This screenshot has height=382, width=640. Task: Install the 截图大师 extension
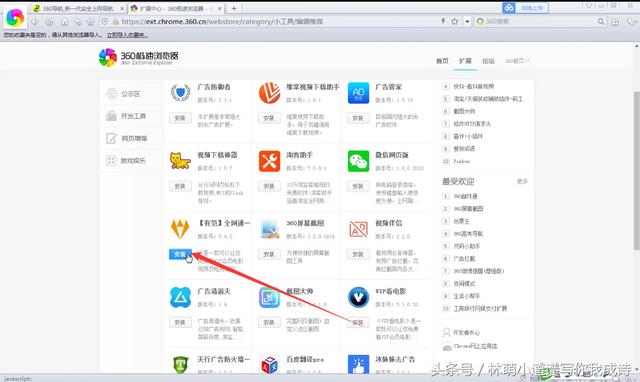(x=269, y=322)
